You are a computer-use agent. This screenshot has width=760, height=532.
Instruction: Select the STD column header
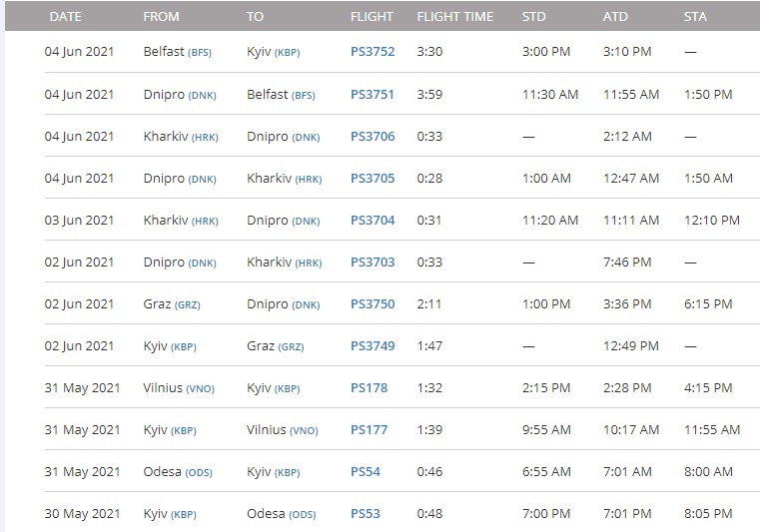pyautogui.click(x=533, y=17)
